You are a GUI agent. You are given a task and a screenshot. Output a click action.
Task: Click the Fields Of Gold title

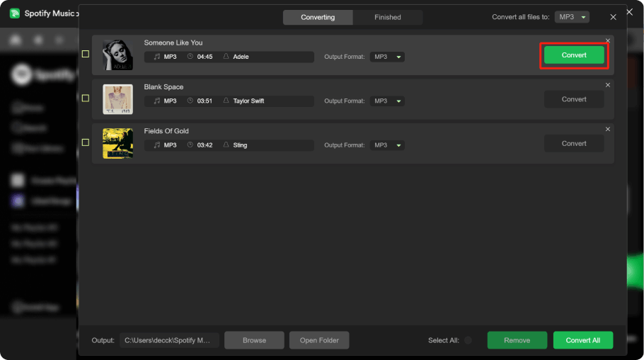click(x=166, y=131)
